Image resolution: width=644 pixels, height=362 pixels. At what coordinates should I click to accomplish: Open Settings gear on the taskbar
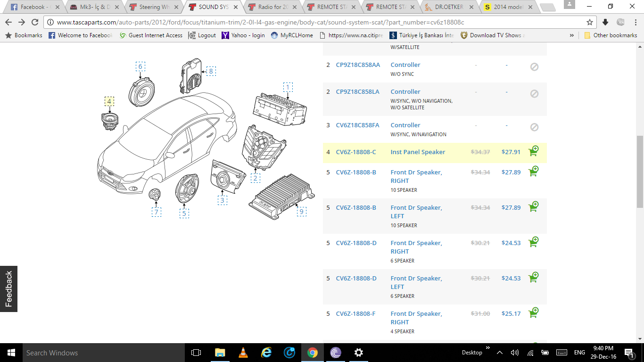pos(358,353)
